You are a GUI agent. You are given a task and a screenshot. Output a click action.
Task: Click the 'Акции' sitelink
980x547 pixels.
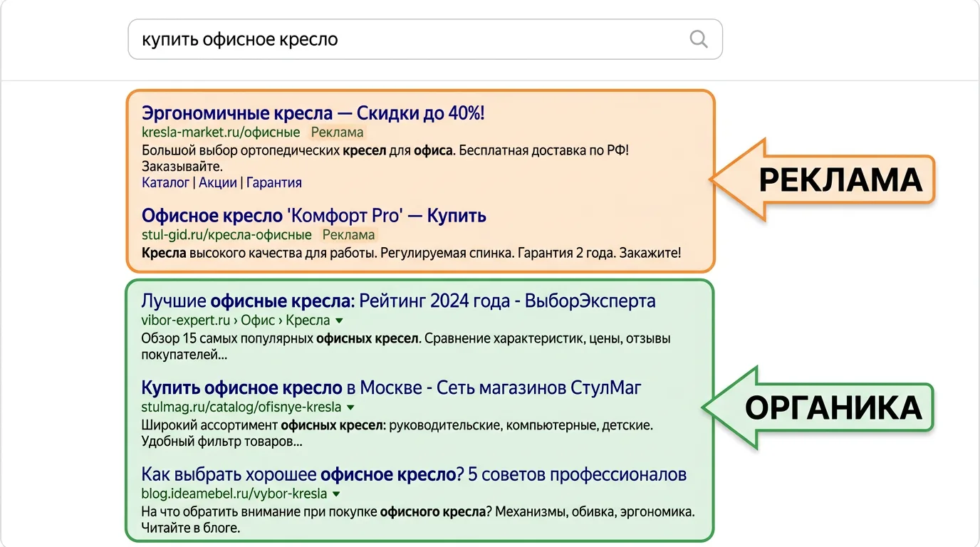point(218,182)
